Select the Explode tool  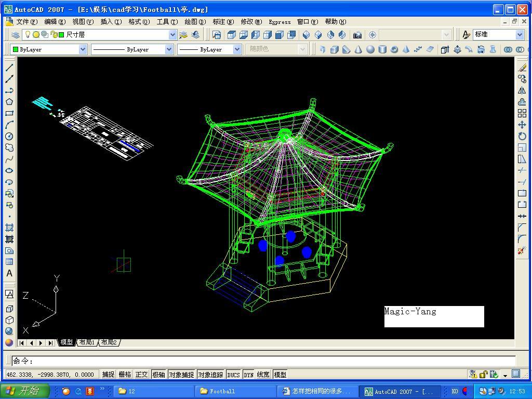(522, 251)
